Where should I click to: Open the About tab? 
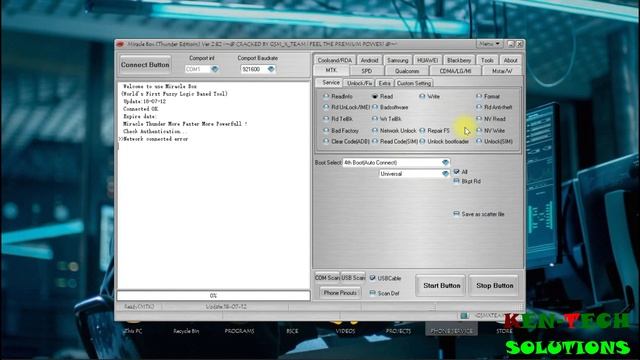pos(510,60)
